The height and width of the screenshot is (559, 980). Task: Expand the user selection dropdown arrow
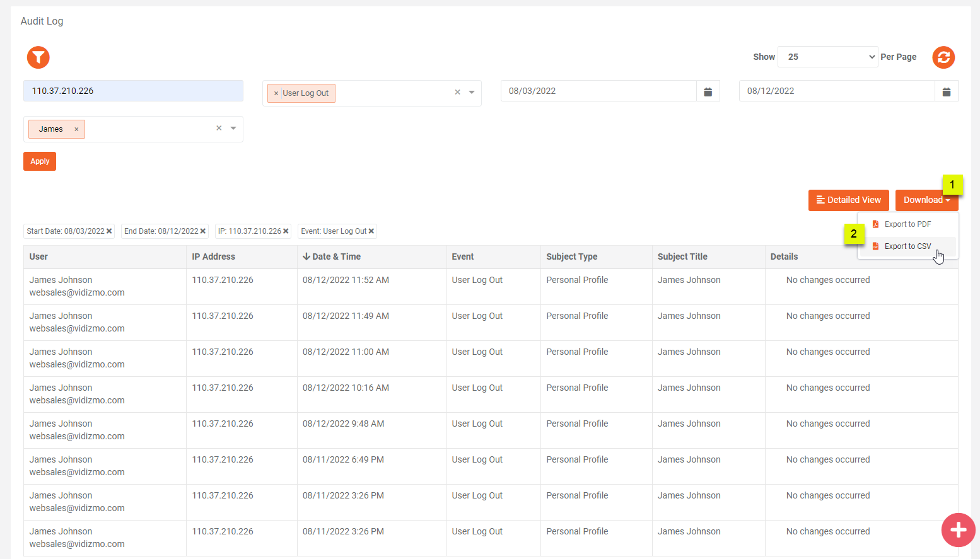[x=233, y=128]
